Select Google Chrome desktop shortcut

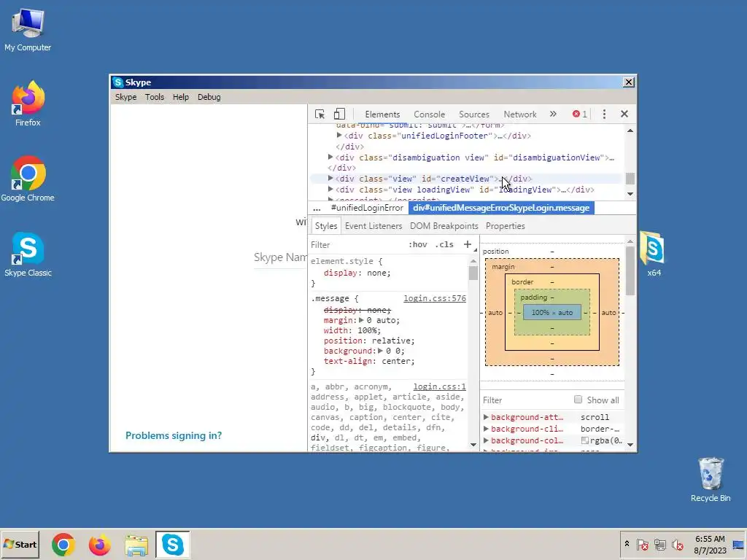pos(28,179)
